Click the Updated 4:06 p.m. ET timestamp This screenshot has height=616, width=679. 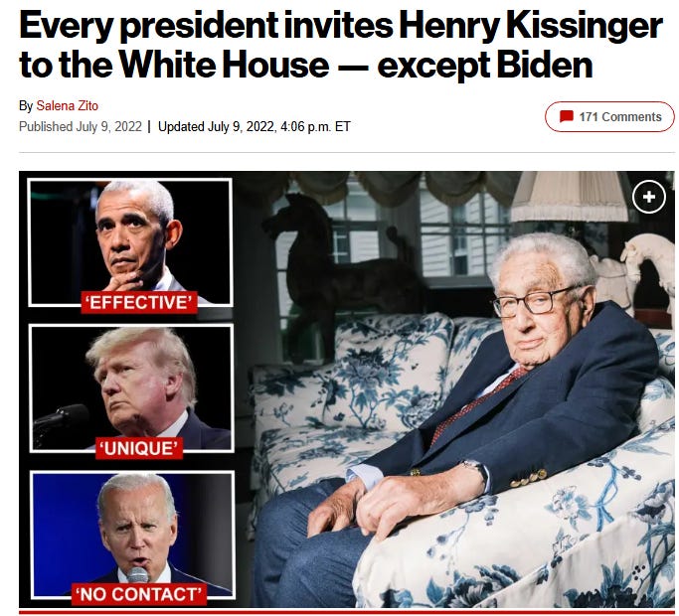click(x=255, y=126)
